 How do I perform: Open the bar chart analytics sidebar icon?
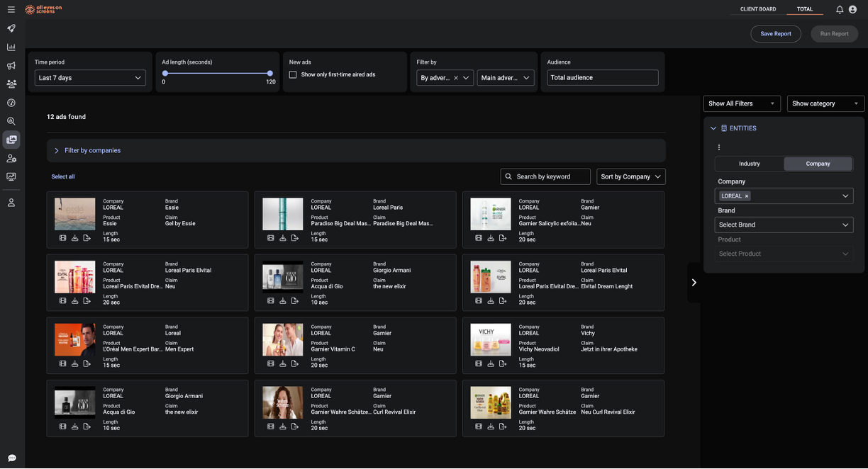click(x=11, y=47)
